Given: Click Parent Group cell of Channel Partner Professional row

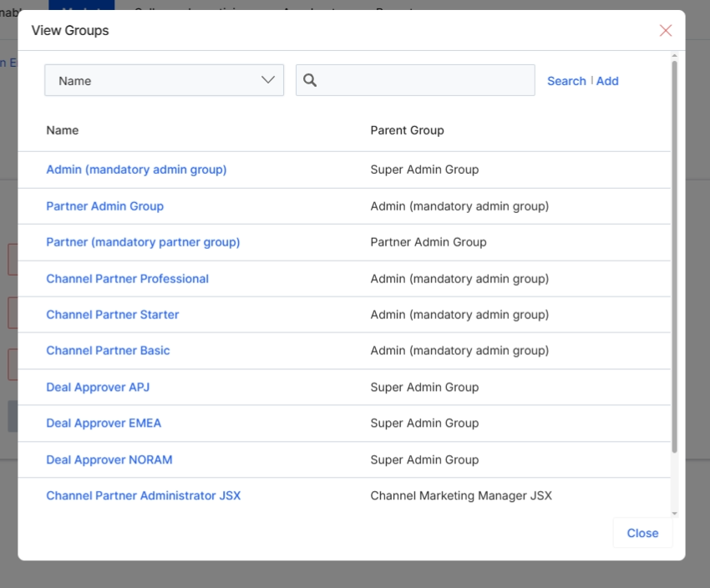Looking at the screenshot, I should pyautogui.click(x=459, y=278).
